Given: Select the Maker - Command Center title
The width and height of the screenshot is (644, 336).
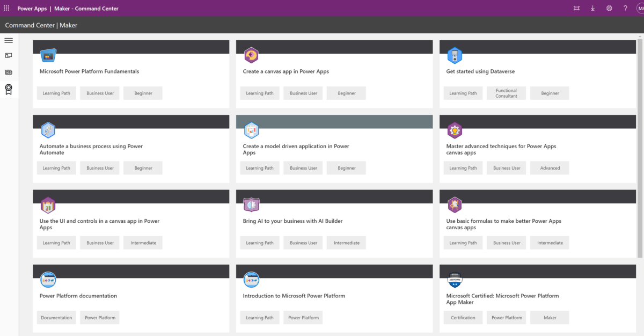Looking at the screenshot, I should pos(86,8).
